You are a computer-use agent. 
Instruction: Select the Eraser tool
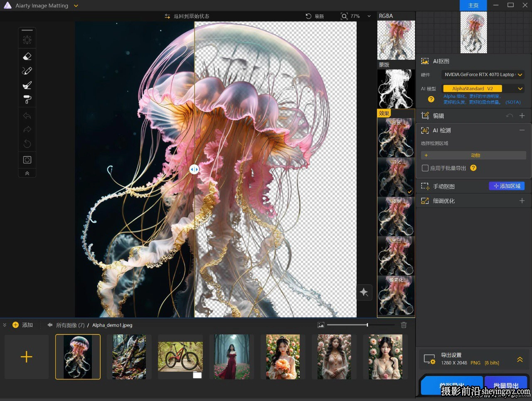pyautogui.click(x=27, y=56)
